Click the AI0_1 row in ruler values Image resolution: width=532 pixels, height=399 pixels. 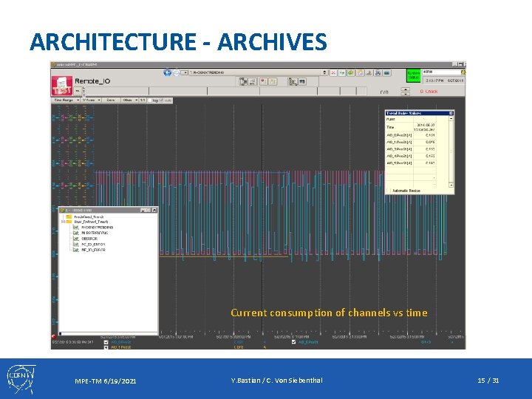(411, 142)
